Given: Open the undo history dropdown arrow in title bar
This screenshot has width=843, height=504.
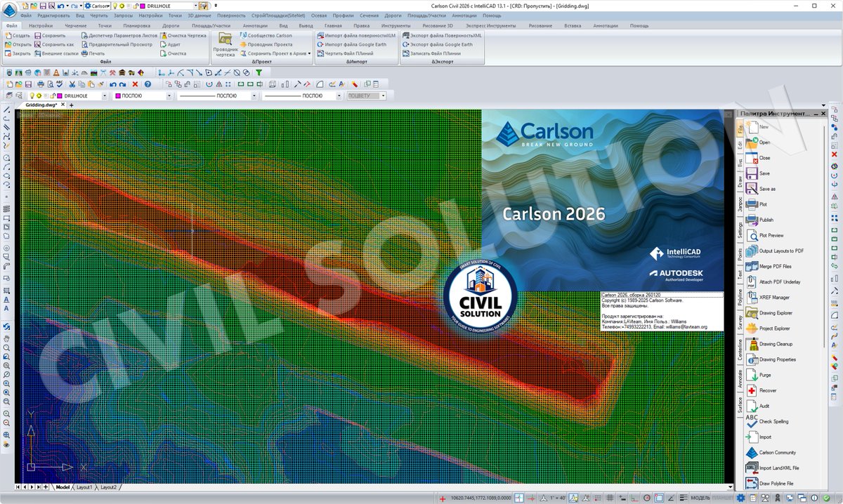Looking at the screenshot, I should pyautogui.click(x=67, y=6).
